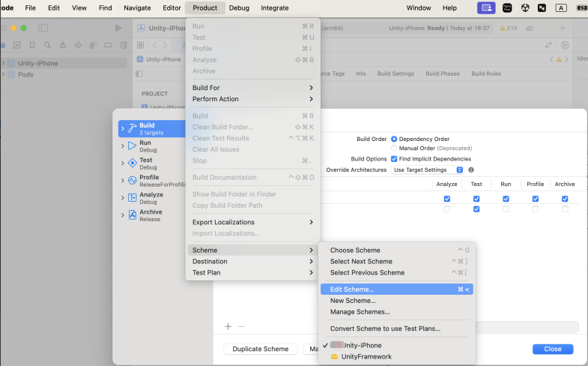Open the Destination submenu

click(252, 261)
